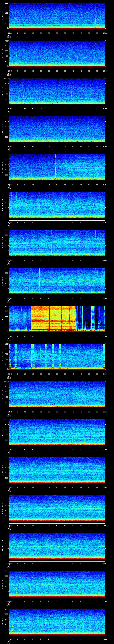Select the 25:00 end-of-row time label

tap(105, 412)
